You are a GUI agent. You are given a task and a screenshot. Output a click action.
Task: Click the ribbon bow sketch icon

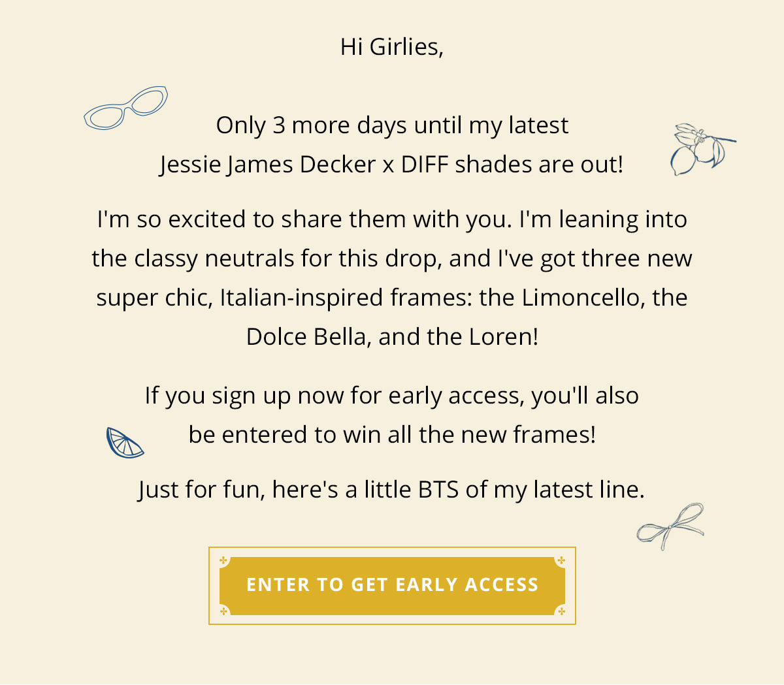click(x=670, y=526)
